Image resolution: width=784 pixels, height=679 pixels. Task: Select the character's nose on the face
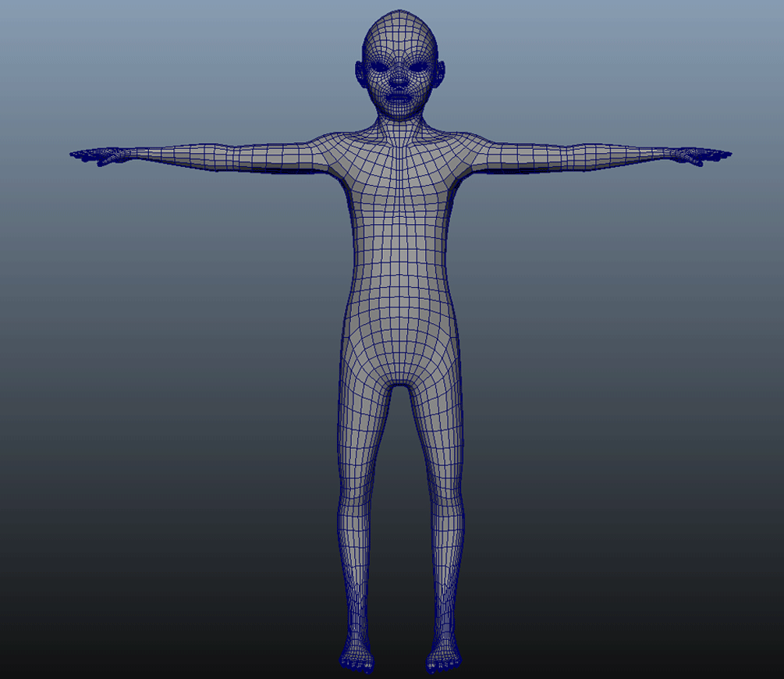coord(399,79)
